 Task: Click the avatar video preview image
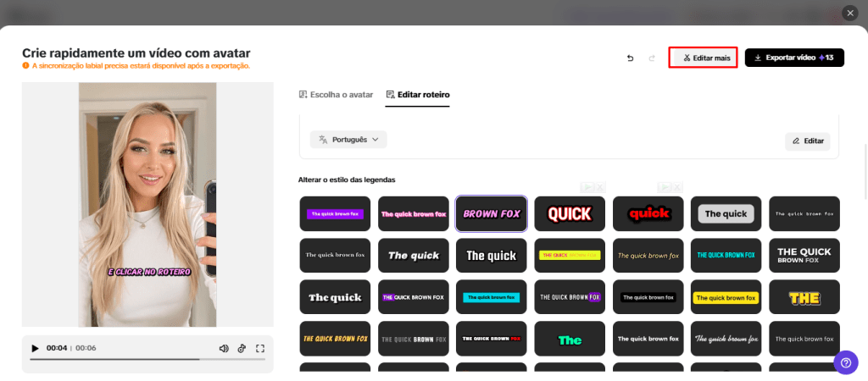(x=147, y=203)
